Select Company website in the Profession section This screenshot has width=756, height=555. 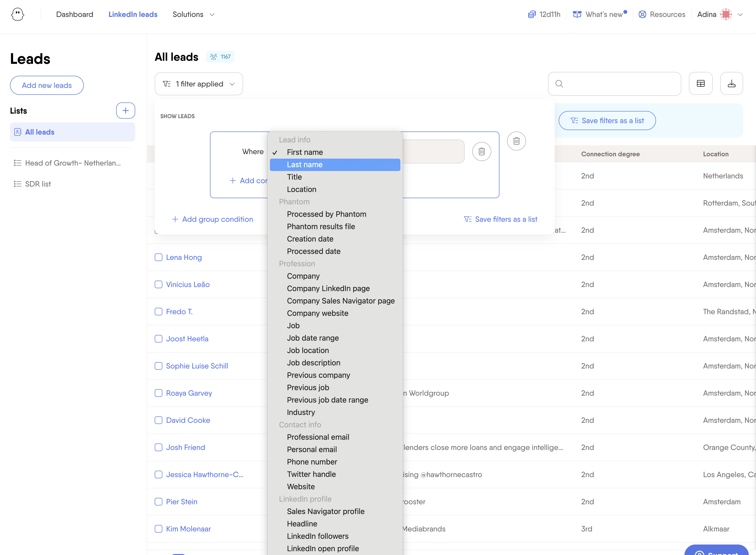318,313
